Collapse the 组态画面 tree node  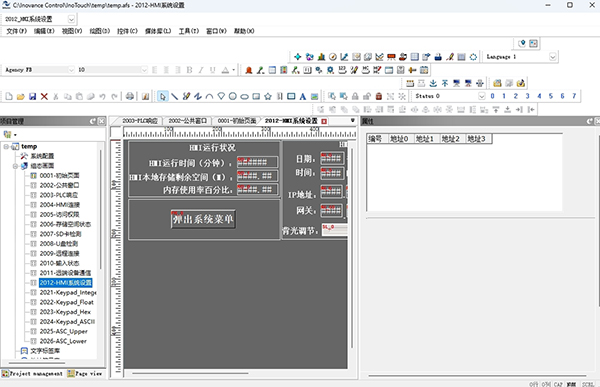pos(15,166)
